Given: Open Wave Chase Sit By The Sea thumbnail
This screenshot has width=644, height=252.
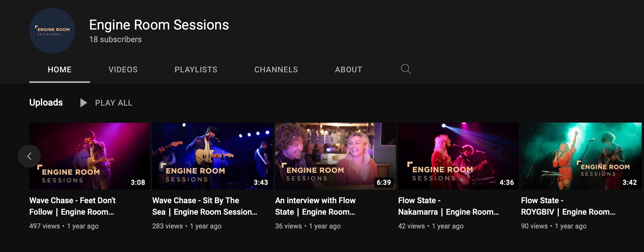Looking at the screenshot, I should coord(212,156).
